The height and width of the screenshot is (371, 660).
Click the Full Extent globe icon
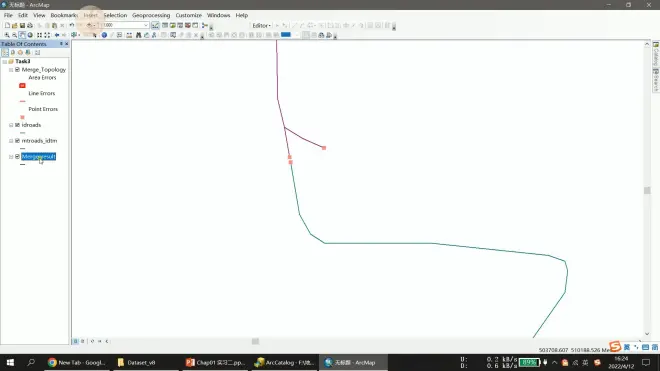pyautogui.click(x=30, y=35)
